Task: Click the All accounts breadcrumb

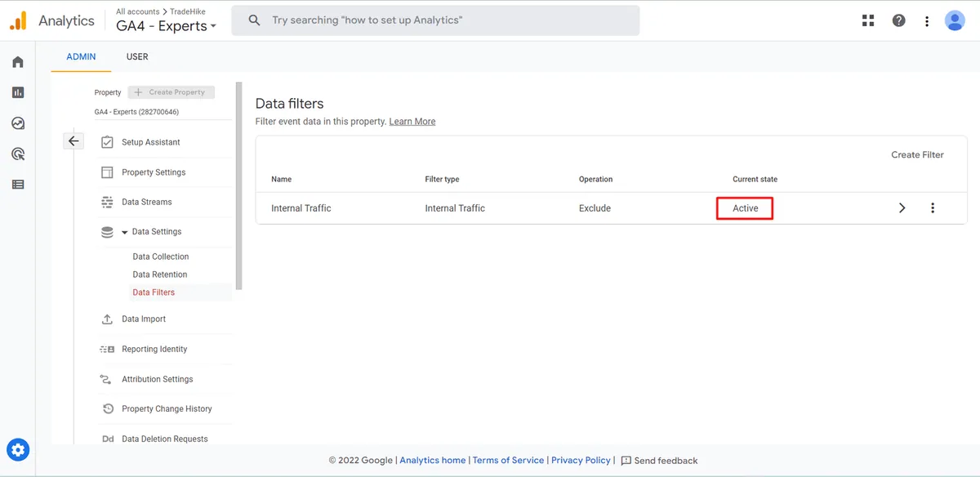Action: coord(137,11)
